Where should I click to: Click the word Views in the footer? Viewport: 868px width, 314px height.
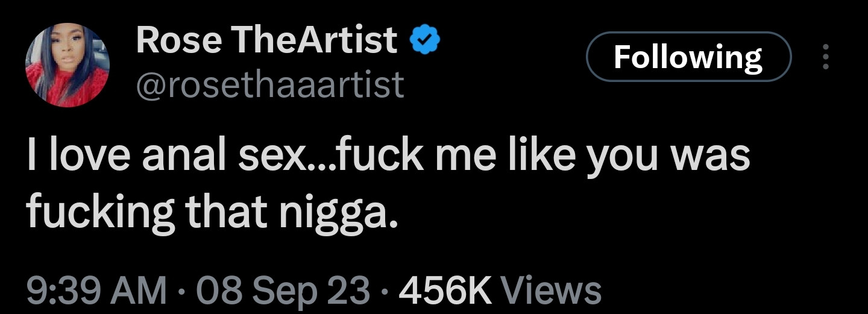coord(552,290)
